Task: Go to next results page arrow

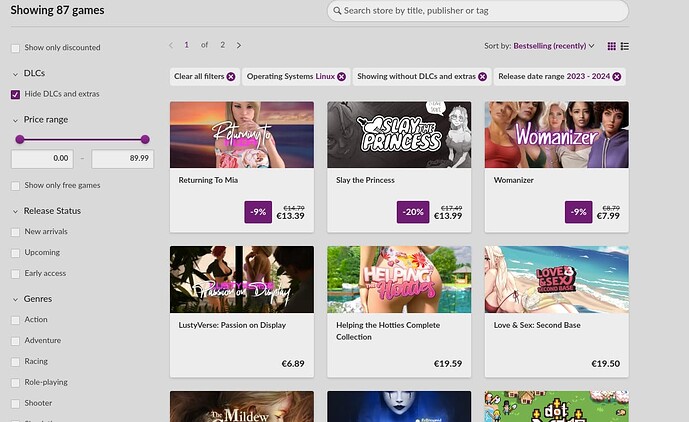Action: 239,45
